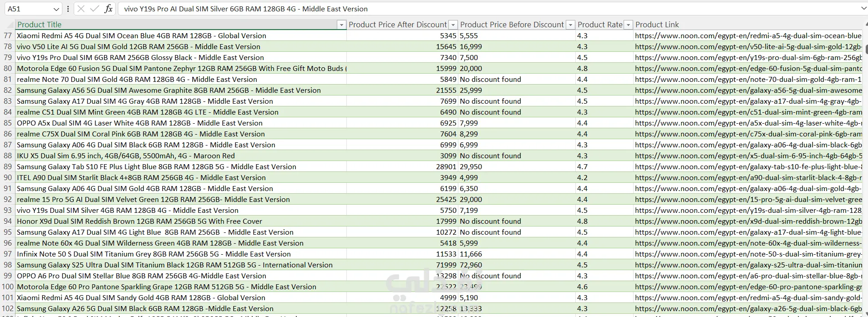The height and width of the screenshot is (317, 868).
Task: Select cell 'Xiaomi Redmi A5 4G Dual SIM Ocean Blue'
Action: (x=181, y=35)
